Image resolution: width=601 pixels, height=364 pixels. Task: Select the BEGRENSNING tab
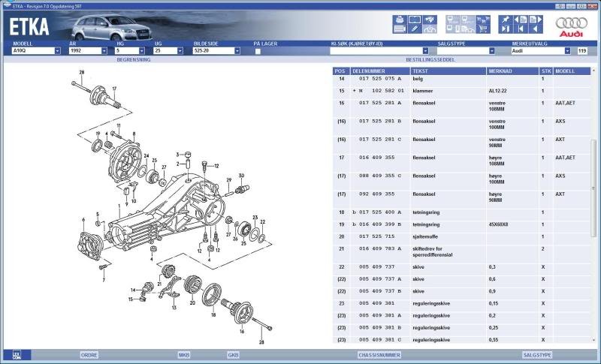coord(134,59)
